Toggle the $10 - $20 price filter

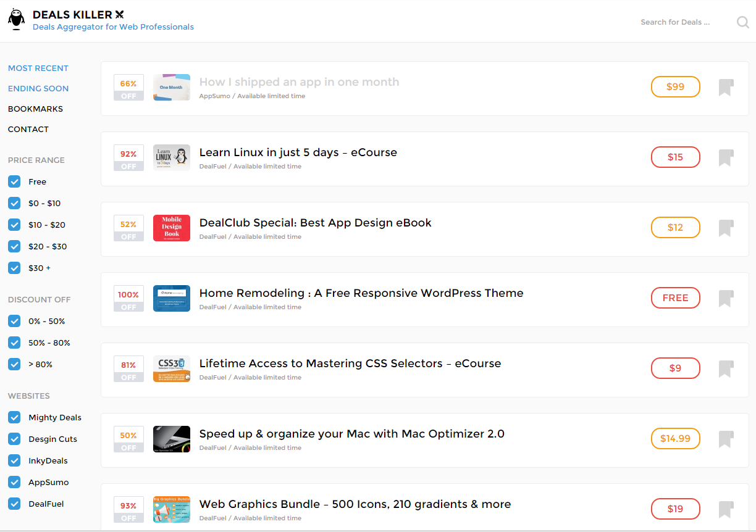tap(14, 225)
